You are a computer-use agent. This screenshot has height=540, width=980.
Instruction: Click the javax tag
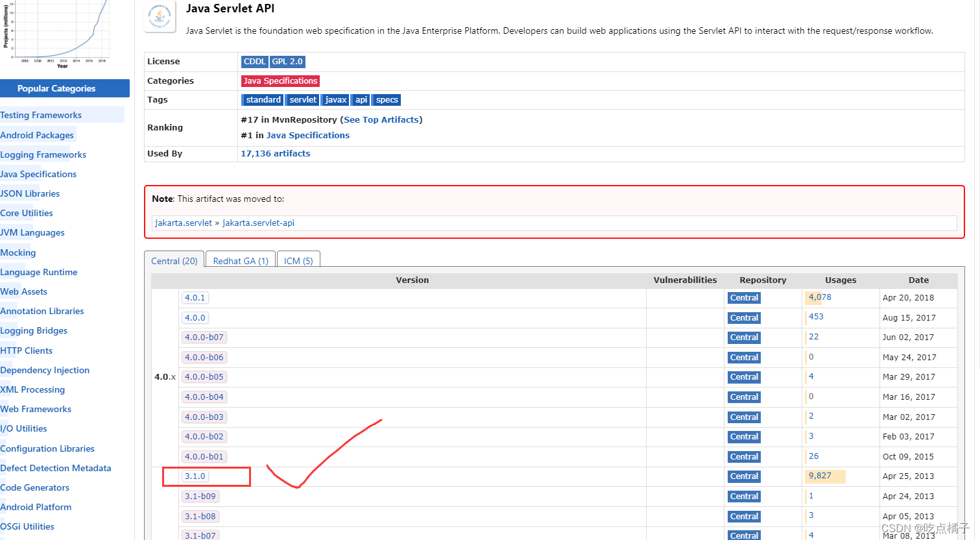pos(336,100)
